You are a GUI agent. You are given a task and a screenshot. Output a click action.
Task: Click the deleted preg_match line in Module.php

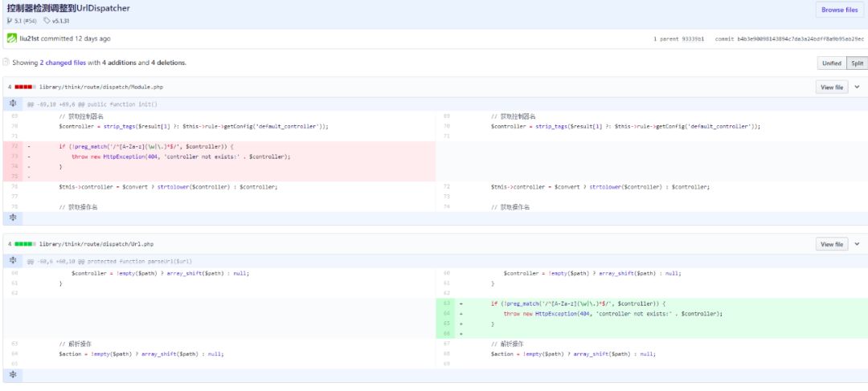coord(147,147)
